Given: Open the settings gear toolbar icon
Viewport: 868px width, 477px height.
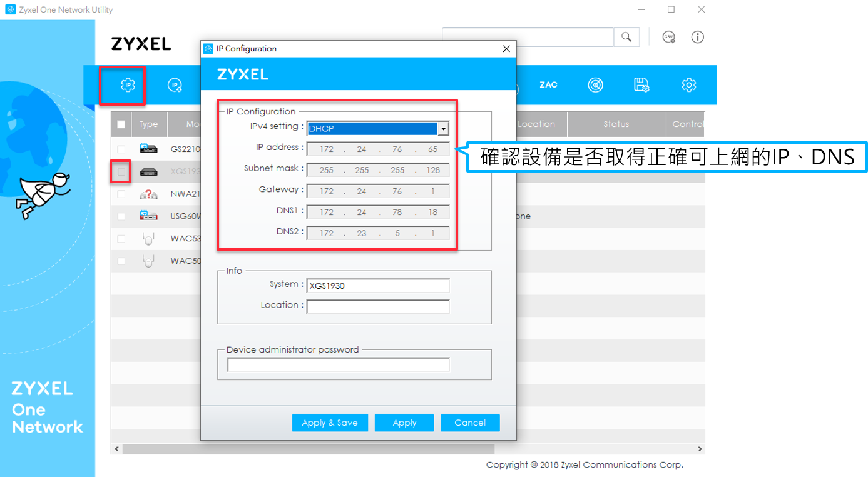Looking at the screenshot, I should click(689, 85).
